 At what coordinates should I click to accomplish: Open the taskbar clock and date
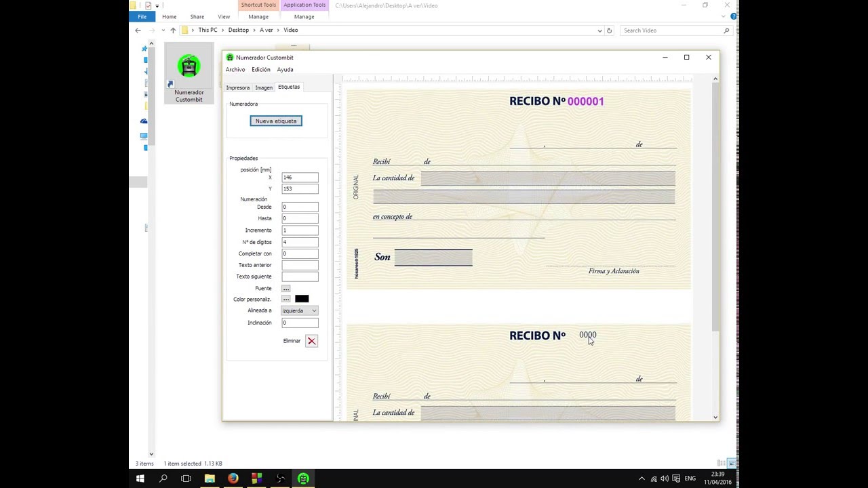(719, 479)
